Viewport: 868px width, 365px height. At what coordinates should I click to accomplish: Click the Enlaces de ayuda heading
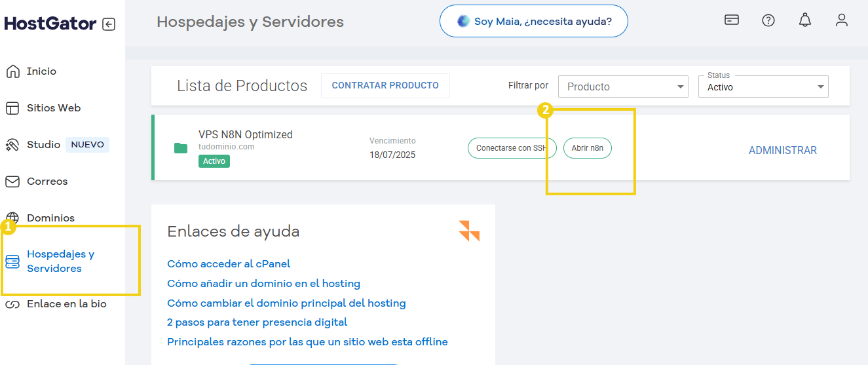[233, 231]
